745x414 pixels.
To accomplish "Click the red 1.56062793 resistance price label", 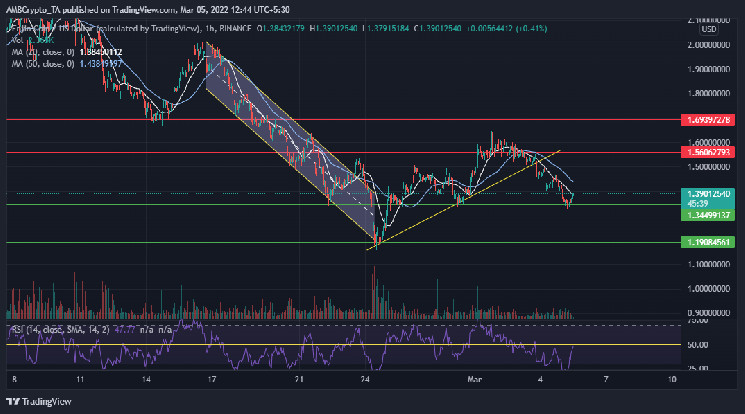I will pos(707,152).
